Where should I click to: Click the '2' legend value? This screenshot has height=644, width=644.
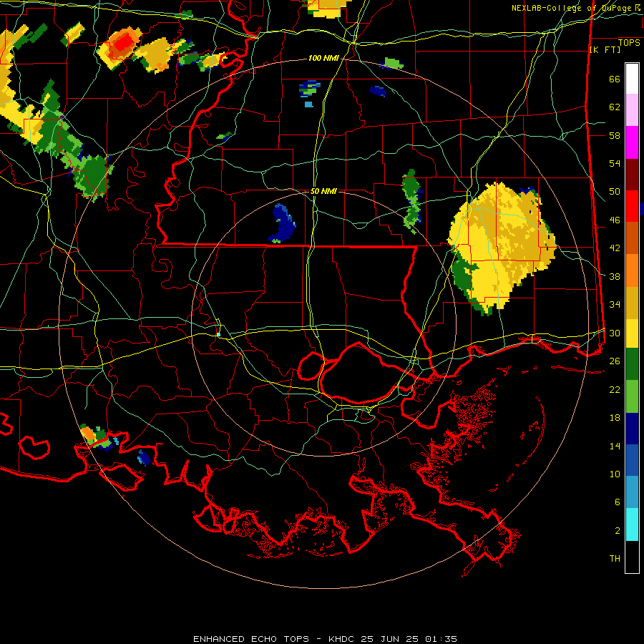pyautogui.click(x=617, y=531)
